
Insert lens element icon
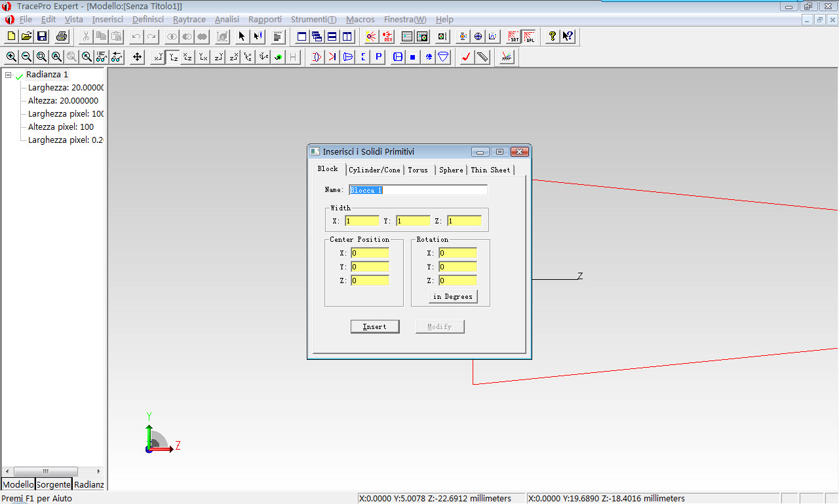point(317,57)
